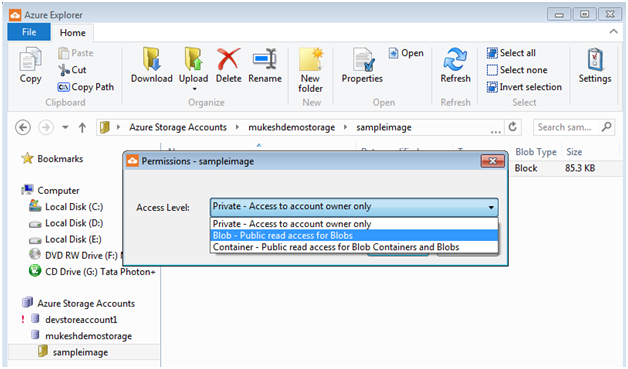Choose Container - Public read access option
Viewport: 628px width, 369px height.
354,247
